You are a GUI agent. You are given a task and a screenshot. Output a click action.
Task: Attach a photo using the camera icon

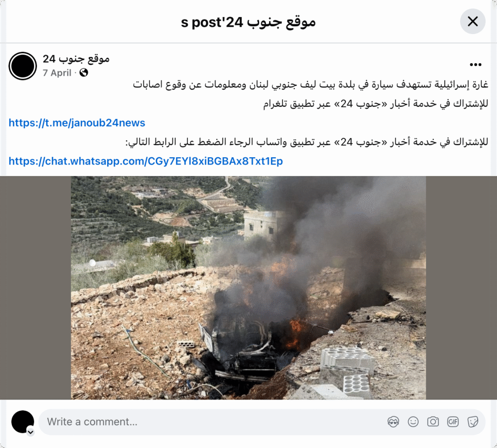pos(433,422)
